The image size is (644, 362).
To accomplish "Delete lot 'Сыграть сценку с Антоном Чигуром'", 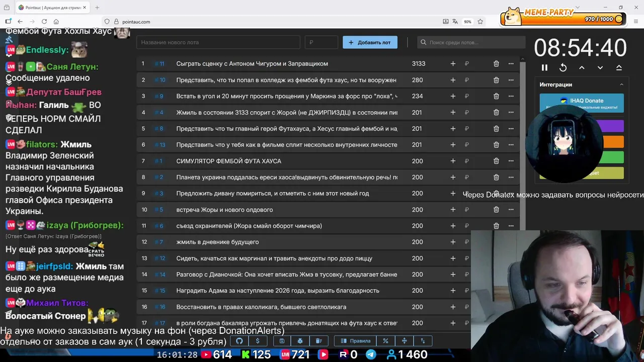I will tap(496, 63).
